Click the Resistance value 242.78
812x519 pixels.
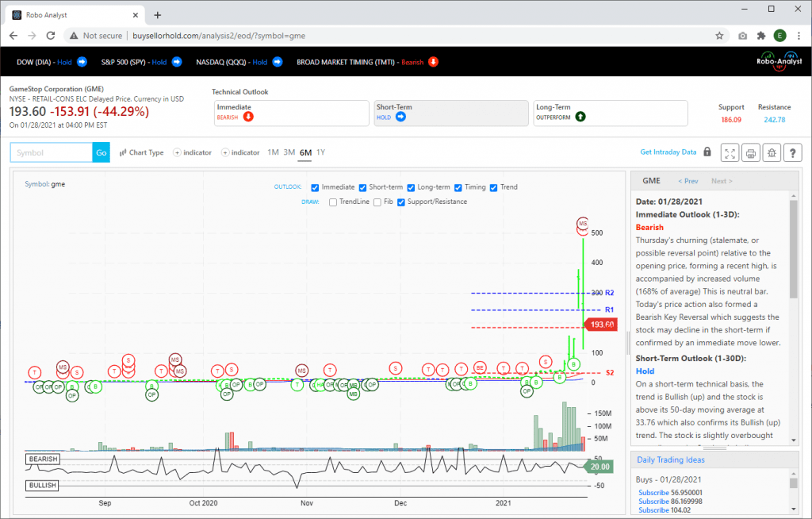(x=774, y=120)
